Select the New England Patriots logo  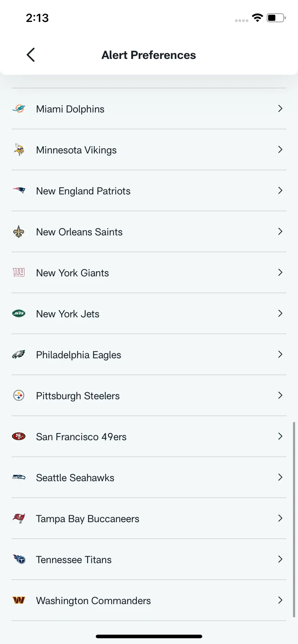pyautogui.click(x=19, y=190)
